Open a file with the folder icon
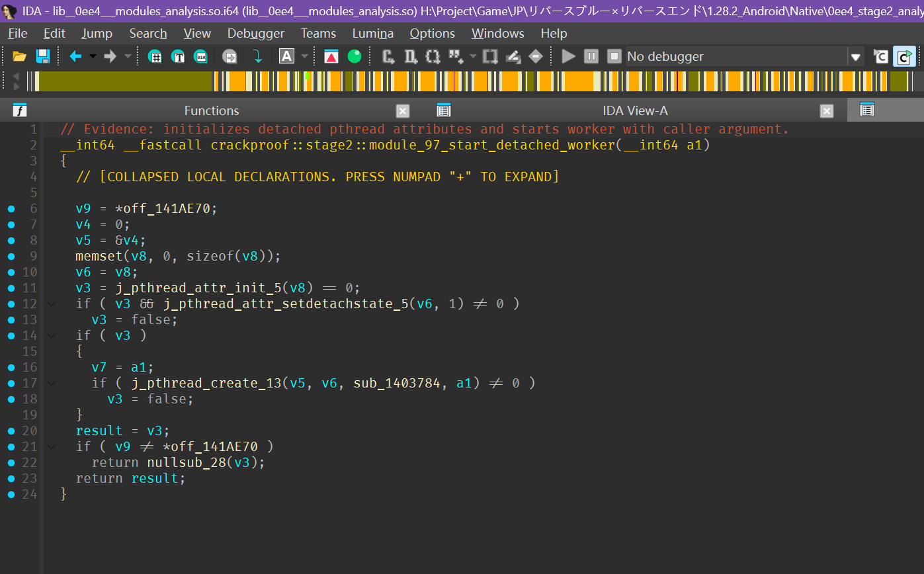Image resolution: width=924 pixels, height=574 pixels. [19, 57]
